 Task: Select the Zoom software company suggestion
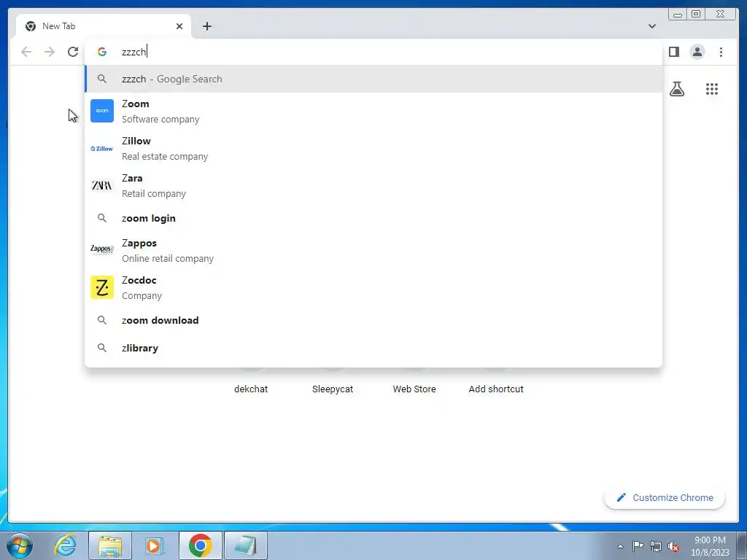pyautogui.click(x=373, y=111)
